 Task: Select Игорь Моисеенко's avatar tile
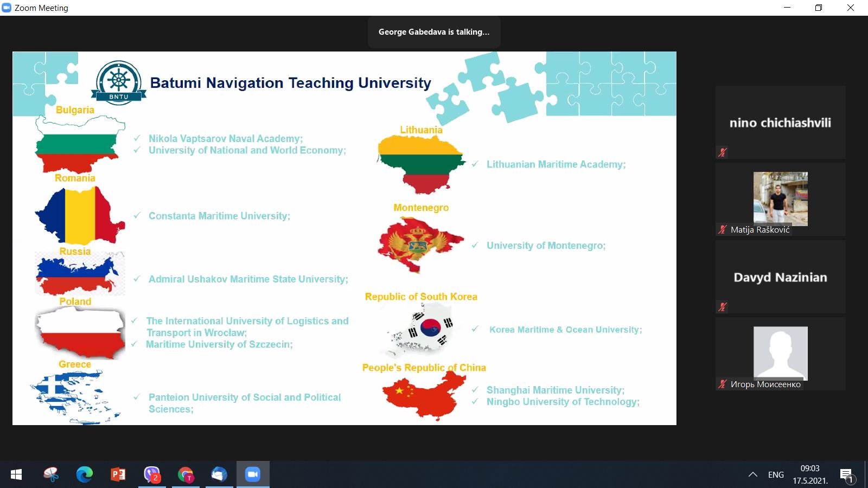(x=780, y=353)
